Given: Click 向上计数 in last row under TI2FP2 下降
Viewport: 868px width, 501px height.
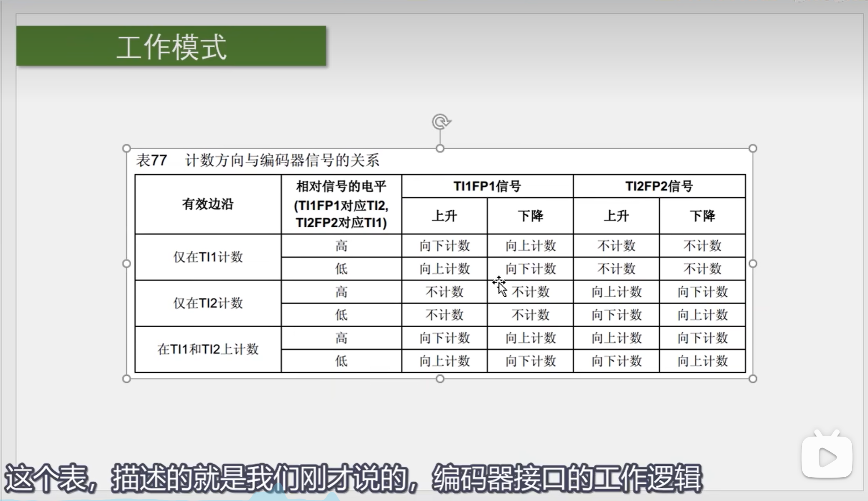Looking at the screenshot, I should coord(702,361).
